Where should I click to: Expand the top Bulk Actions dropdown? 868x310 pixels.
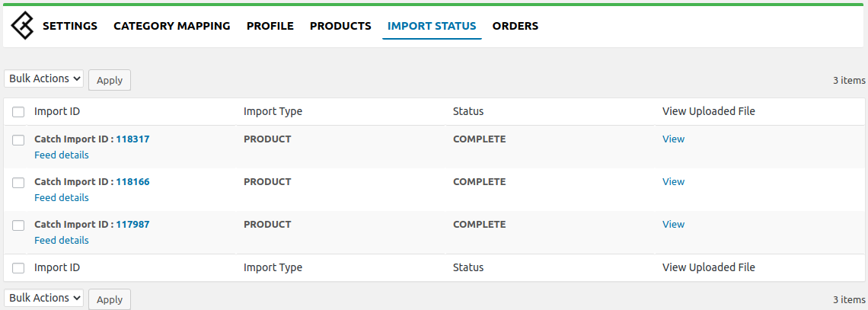44,78
